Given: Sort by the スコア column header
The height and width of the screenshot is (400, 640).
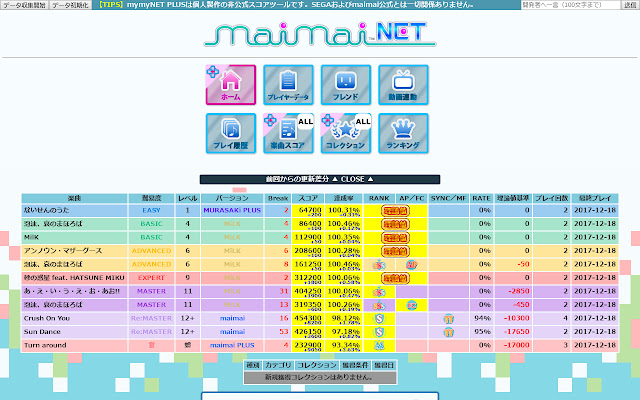Looking at the screenshot, I should [x=308, y=198].
